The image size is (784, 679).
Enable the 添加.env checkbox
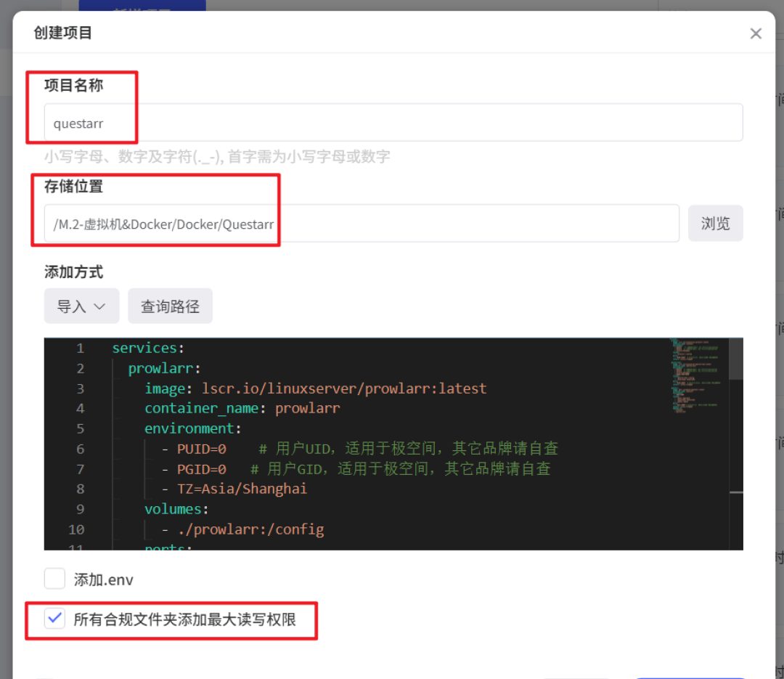pyautogui.click(x=54, y=579)
